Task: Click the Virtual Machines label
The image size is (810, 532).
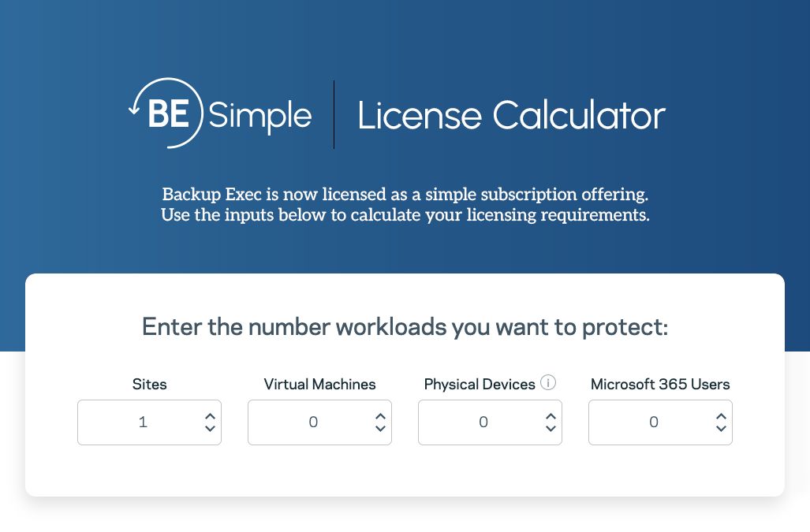Action: click(x=319, y=385)
